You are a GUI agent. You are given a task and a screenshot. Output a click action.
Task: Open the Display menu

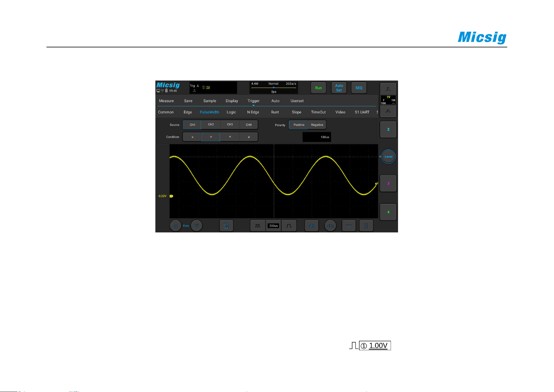(x=232, y=101)
